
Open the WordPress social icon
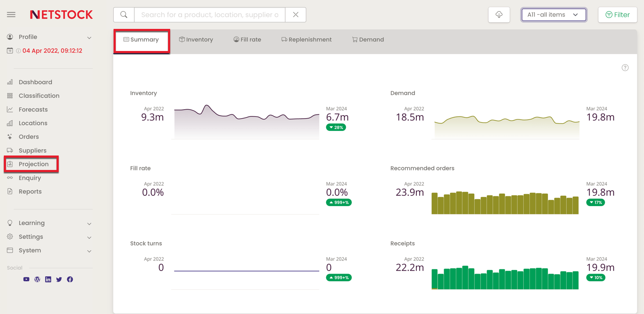[x=37, y=280]
